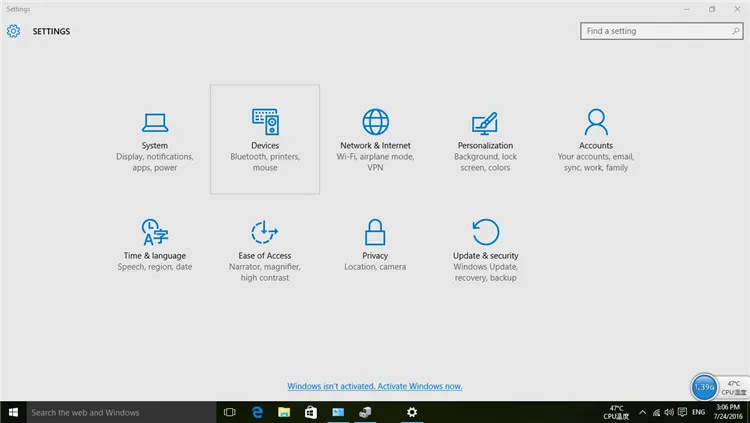This screenshot has height=423, width=750.
Task: Open the Windows Start menu
Action: click(13, 412)
